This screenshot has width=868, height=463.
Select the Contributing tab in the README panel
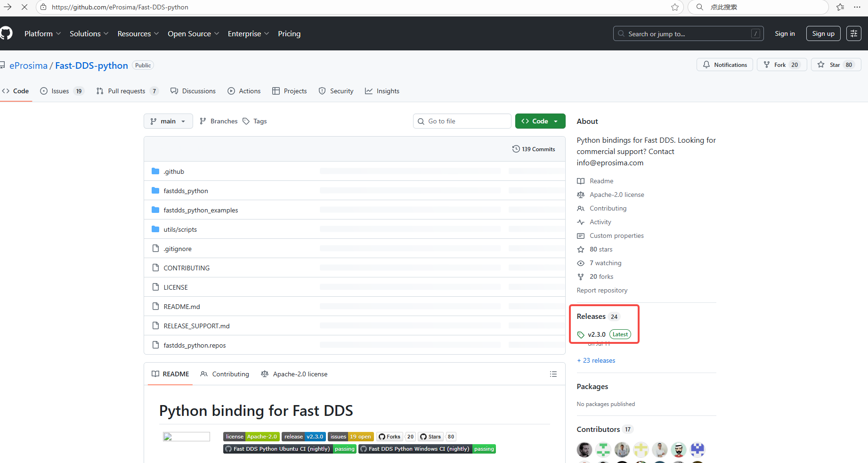pos(225,374)
